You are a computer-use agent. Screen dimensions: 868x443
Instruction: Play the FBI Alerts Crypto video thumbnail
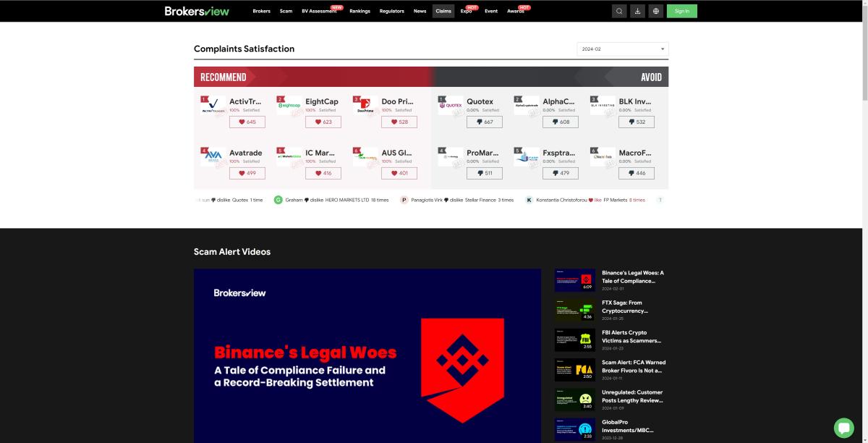574,340
